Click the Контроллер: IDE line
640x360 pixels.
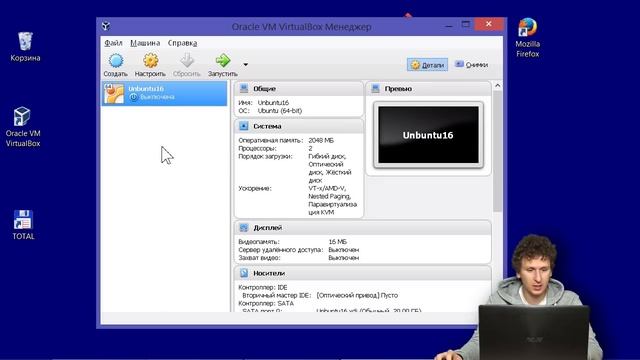click(x=263, y=287)
